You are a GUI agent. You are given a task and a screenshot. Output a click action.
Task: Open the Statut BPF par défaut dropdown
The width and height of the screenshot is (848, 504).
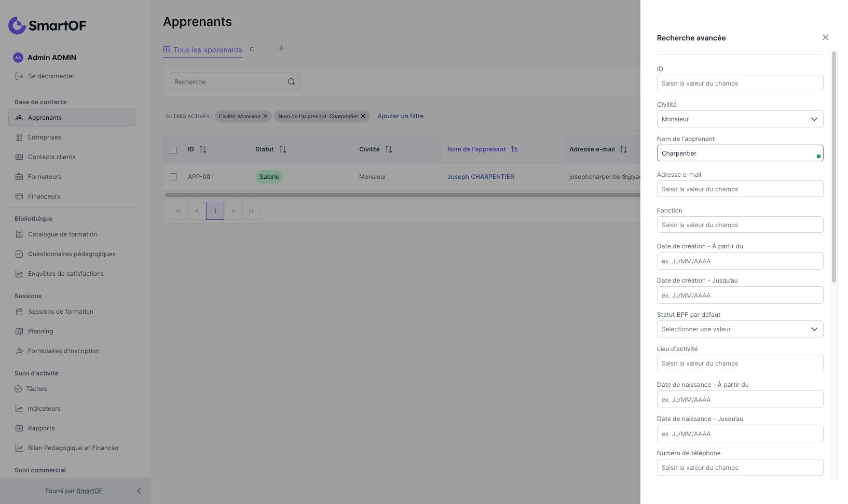tap(740, 329)
